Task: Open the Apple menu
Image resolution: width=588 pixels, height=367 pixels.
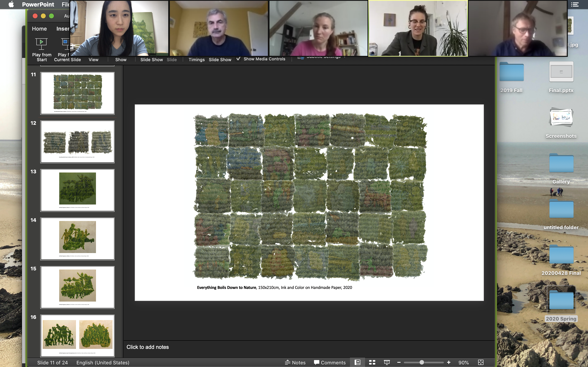Action: click(11, 4)
